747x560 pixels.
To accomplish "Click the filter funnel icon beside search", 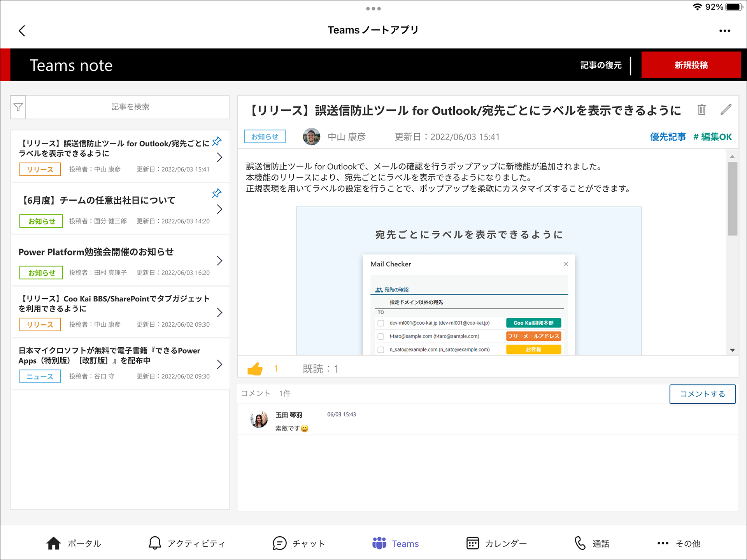I will pos(18,107).
